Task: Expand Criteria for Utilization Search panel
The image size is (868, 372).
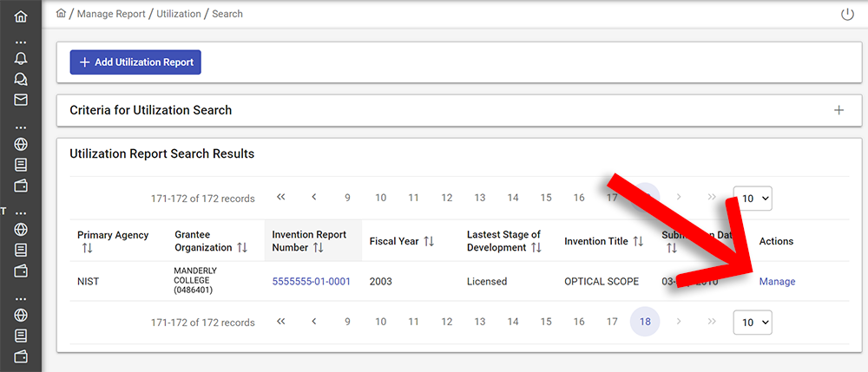Action: [838, 110]
